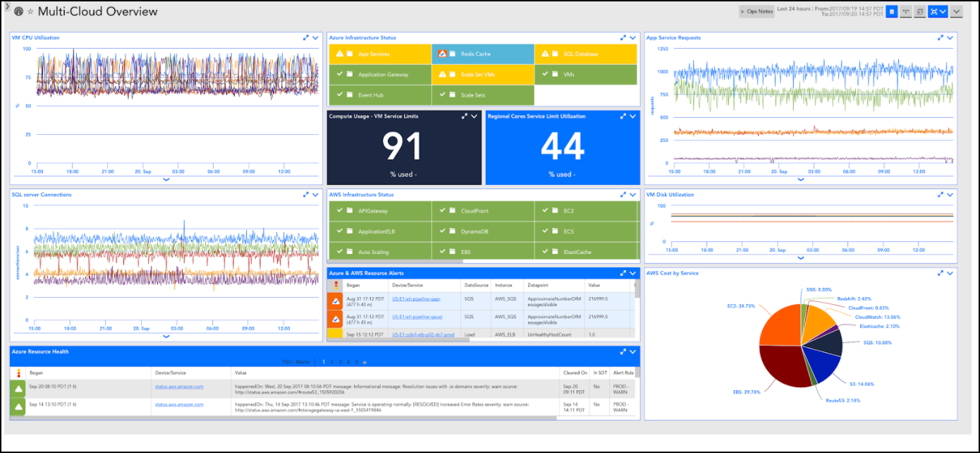Select page 3 of Azure Resource Health alerts

pyautogui.click(x=339, y=361)
